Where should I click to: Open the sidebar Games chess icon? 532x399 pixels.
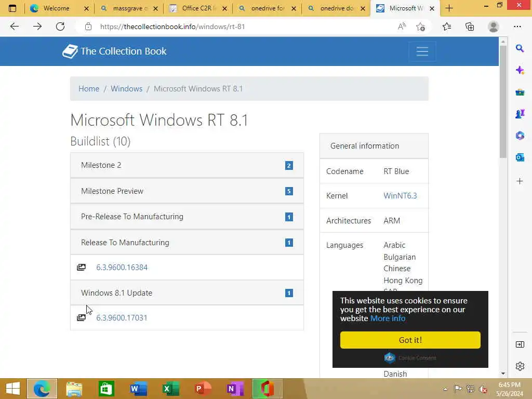coord(520,114)
